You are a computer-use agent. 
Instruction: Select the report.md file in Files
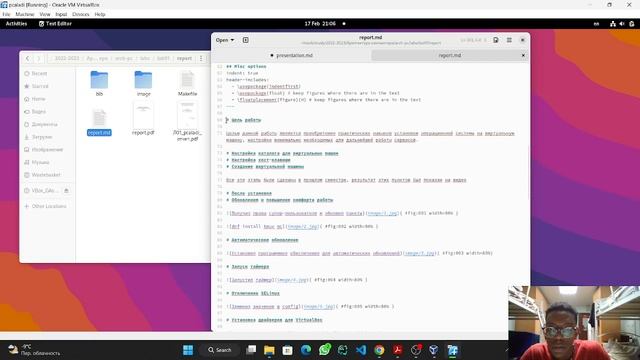pyautogui.click(x=99, y=122)
